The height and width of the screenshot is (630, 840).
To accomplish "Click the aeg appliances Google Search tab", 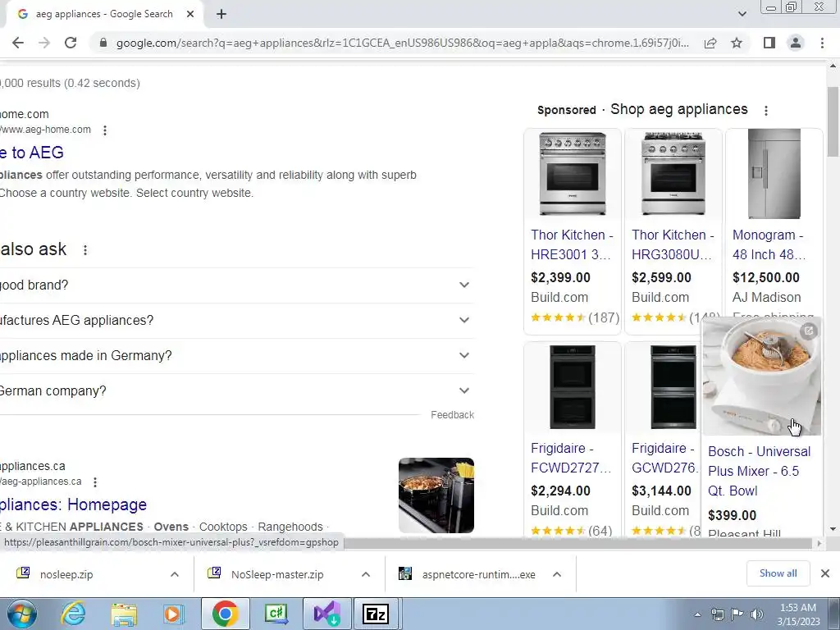I will point(104,15).
